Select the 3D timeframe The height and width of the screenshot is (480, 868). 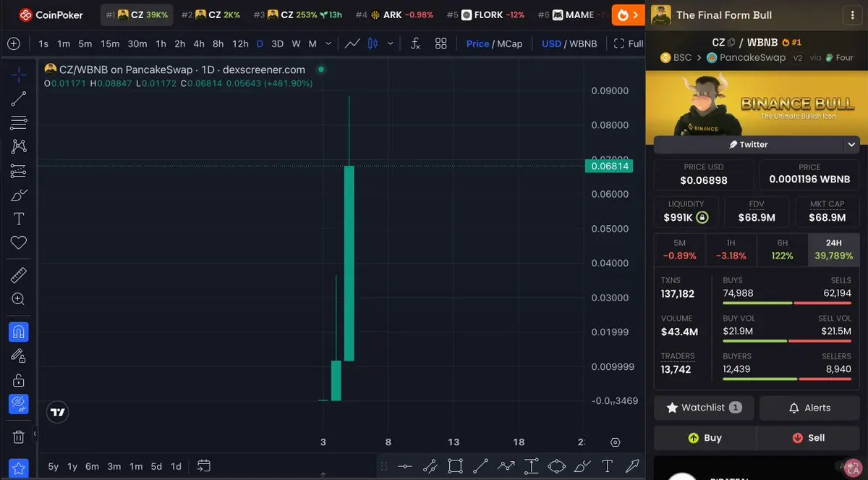(x=277, y=43)
